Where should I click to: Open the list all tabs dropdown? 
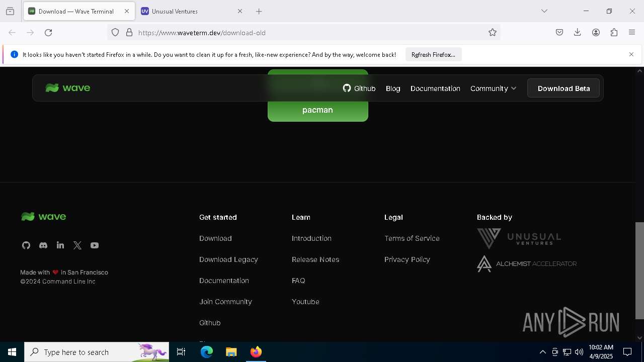[x=544, y=11]
